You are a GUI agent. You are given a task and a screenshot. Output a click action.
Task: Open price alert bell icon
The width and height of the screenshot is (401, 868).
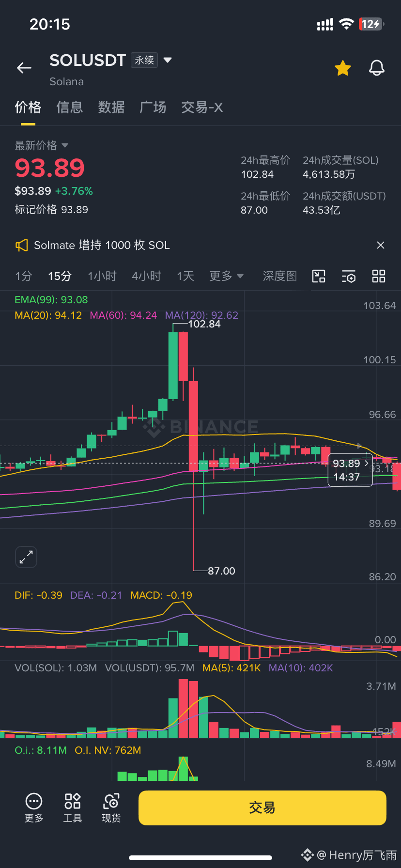coord(377,68)
